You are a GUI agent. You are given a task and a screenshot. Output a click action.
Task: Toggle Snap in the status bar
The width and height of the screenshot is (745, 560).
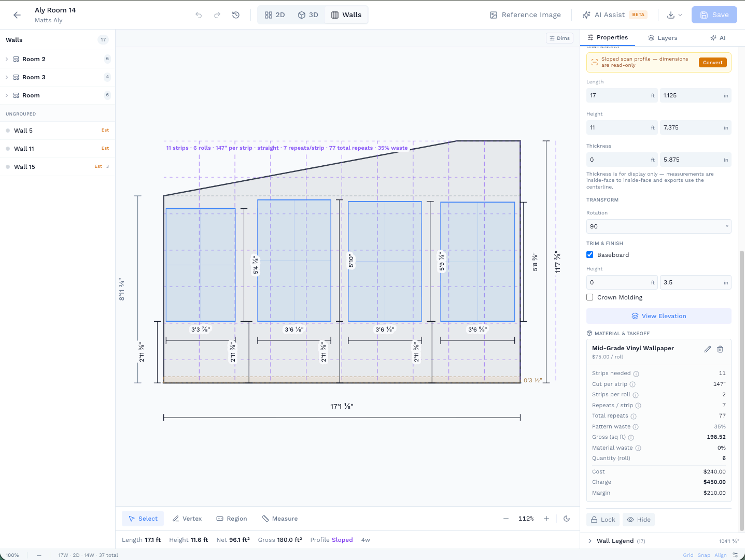[704, 555]
